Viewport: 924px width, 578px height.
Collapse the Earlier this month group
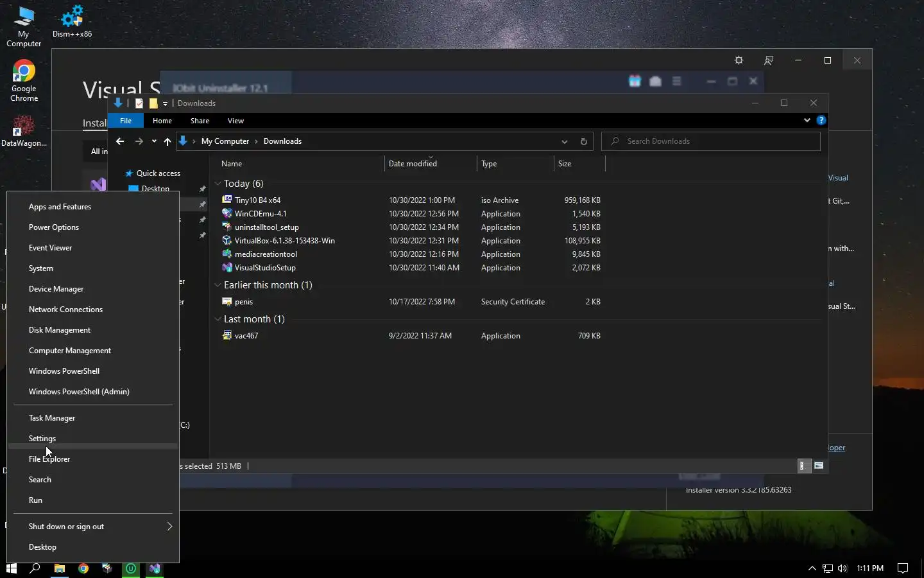point(218,285)
